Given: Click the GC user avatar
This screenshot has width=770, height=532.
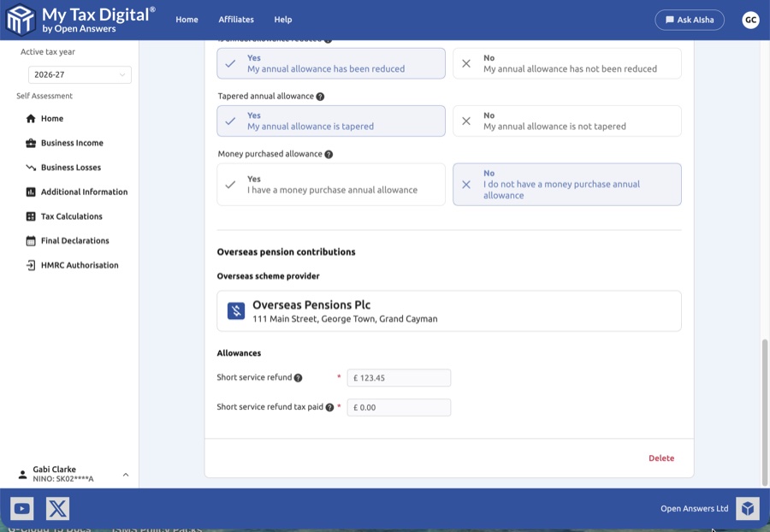Looking at the screenshot, I should pyautogui.click(x=750, y=20).
